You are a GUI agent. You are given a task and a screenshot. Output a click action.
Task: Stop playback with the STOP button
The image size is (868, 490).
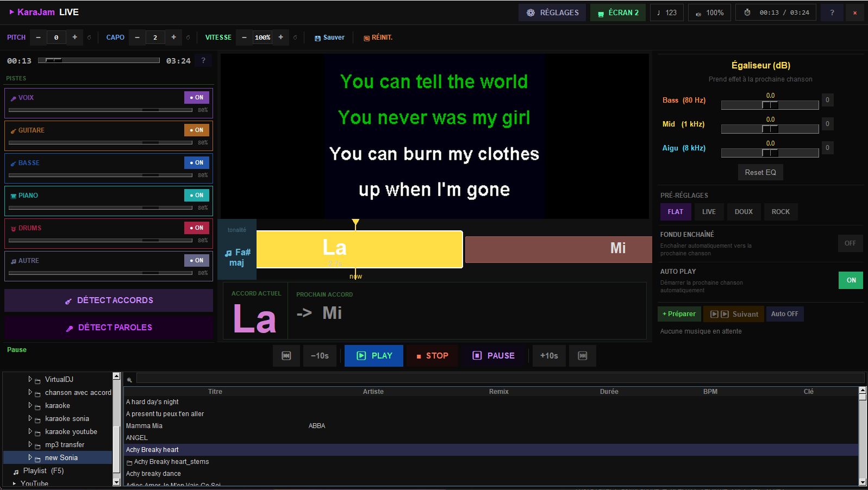coord(433,356)
